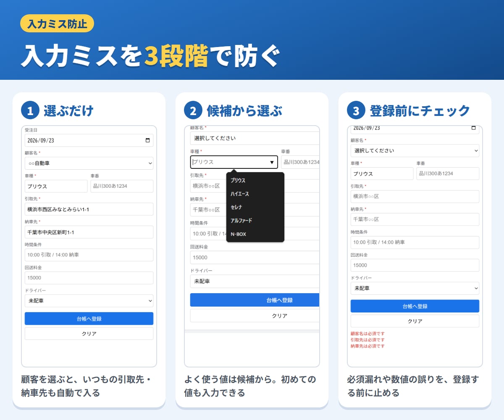Click 時間条件 field in 候補から選ぶ panel
The height and width of the screenshot is (420, 504).
pyautogui.click(x=208, y=234)
